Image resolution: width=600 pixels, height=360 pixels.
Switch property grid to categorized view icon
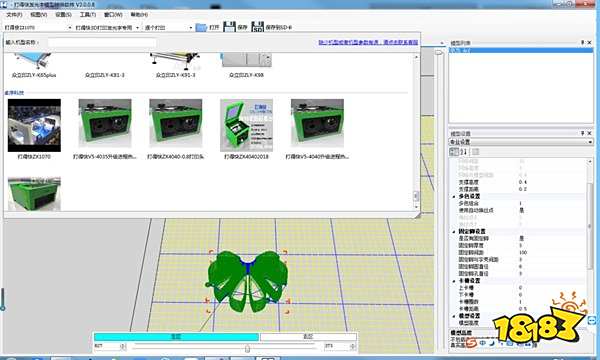point(454,152)
